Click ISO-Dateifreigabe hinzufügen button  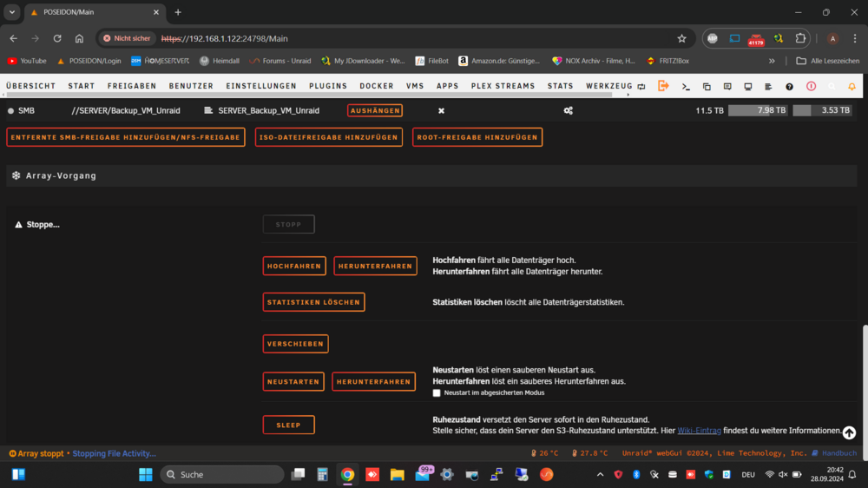(328, 137)
